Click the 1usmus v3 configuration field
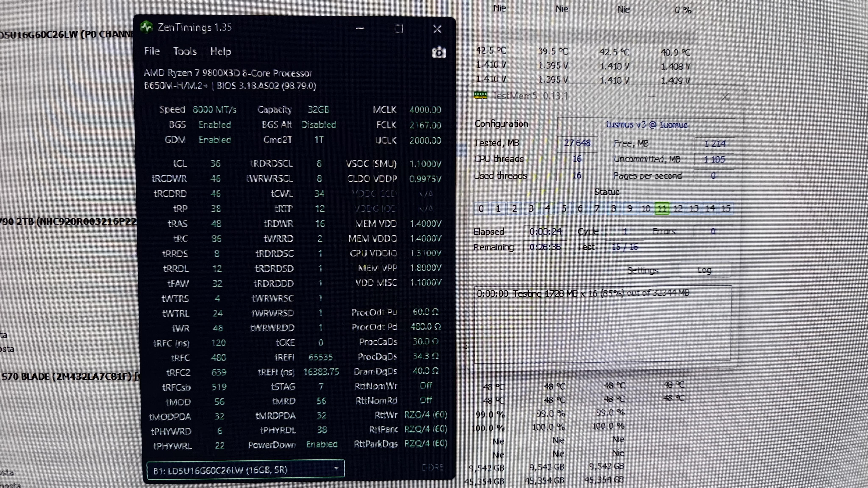This screenshot has width=868, height=488. click(x=646, y=125)
